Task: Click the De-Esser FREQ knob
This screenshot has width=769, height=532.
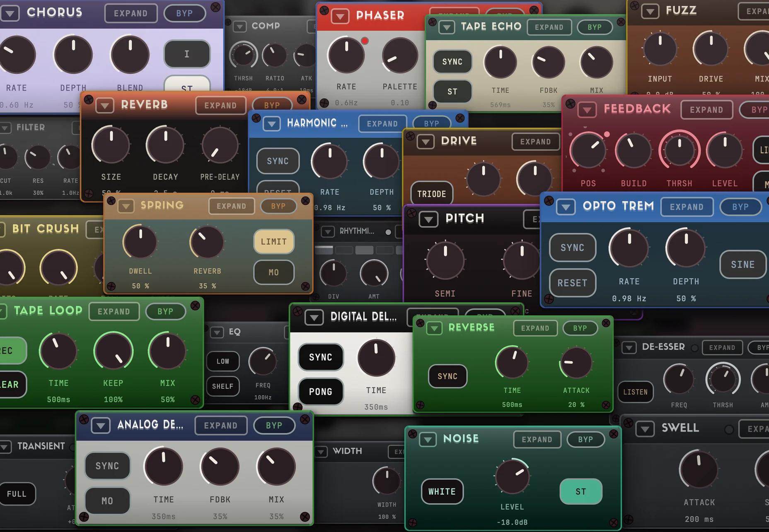Action: pos(679,379)
